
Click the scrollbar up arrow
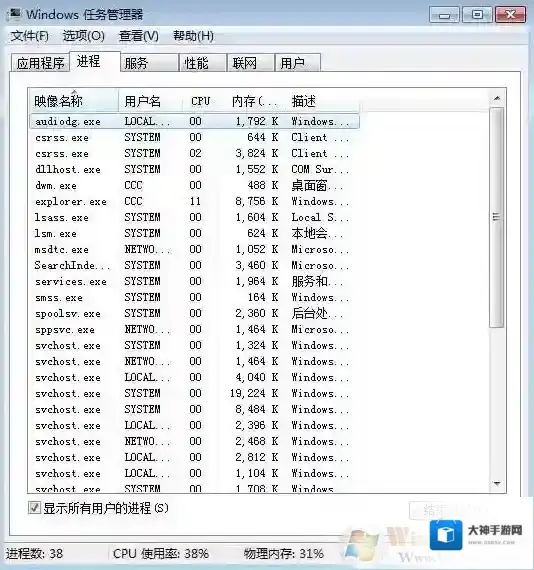coord(497,98)
